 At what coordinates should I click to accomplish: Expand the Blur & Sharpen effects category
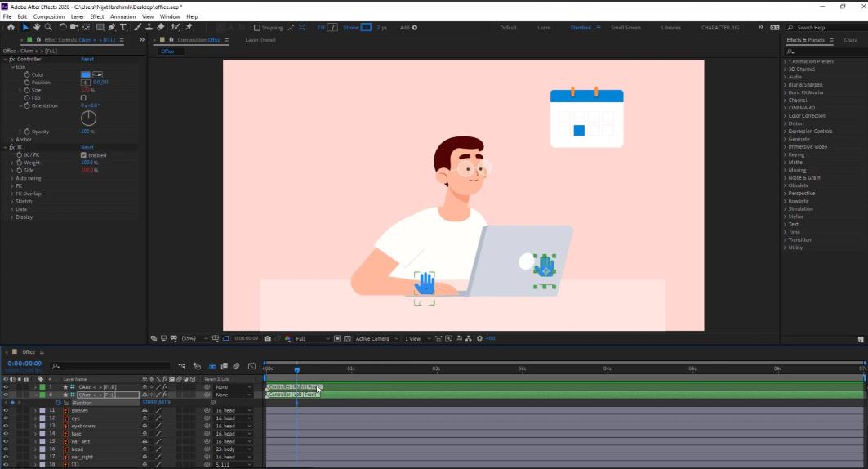[x=785, y=85]
